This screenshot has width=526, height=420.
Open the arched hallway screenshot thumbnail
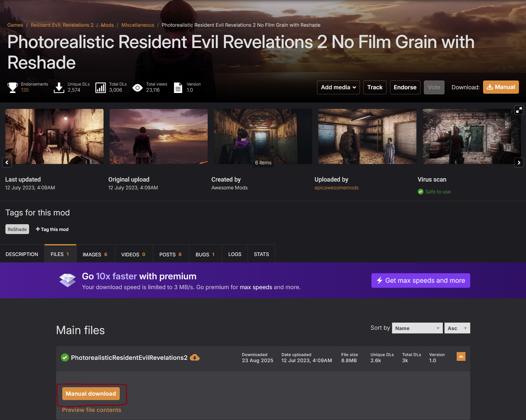(x=263, y=136)
